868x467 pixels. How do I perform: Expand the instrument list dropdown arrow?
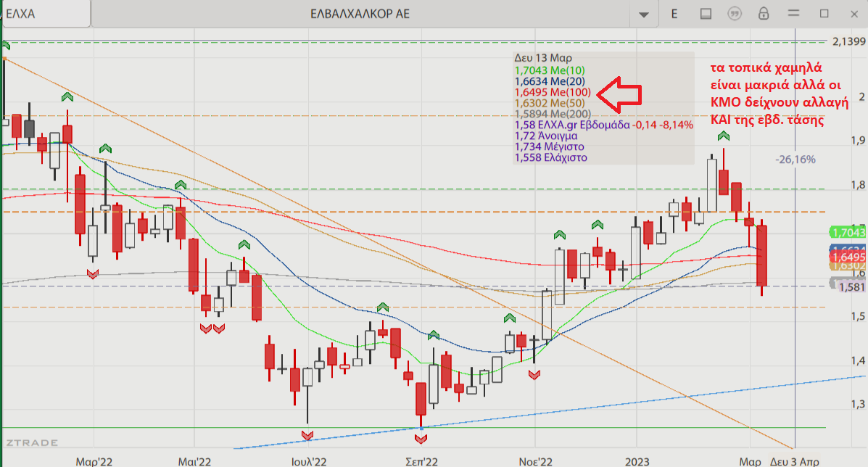pos(644,15)
